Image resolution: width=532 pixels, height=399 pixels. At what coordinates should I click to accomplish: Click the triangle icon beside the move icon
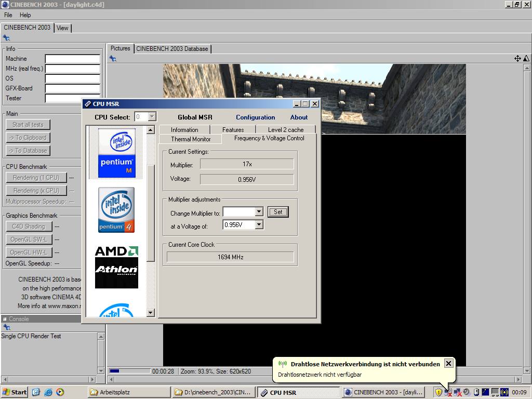(526, 58)
